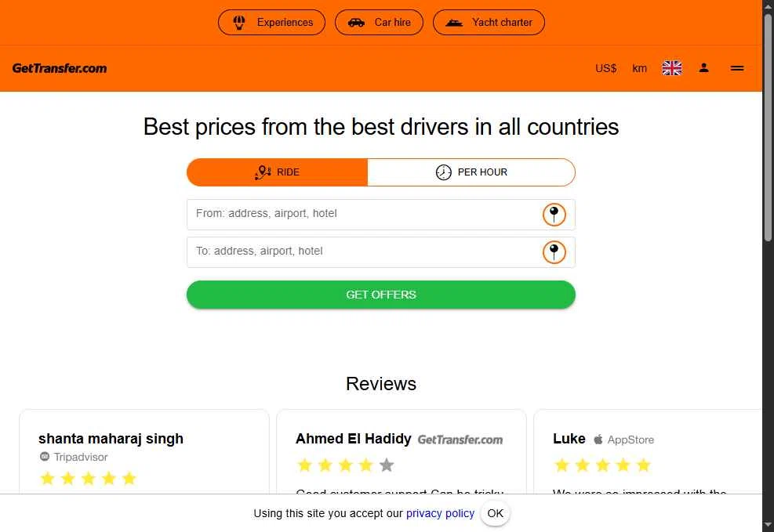Accept the privacy notice with OK
774x532 pixels.
click(495, 513)
